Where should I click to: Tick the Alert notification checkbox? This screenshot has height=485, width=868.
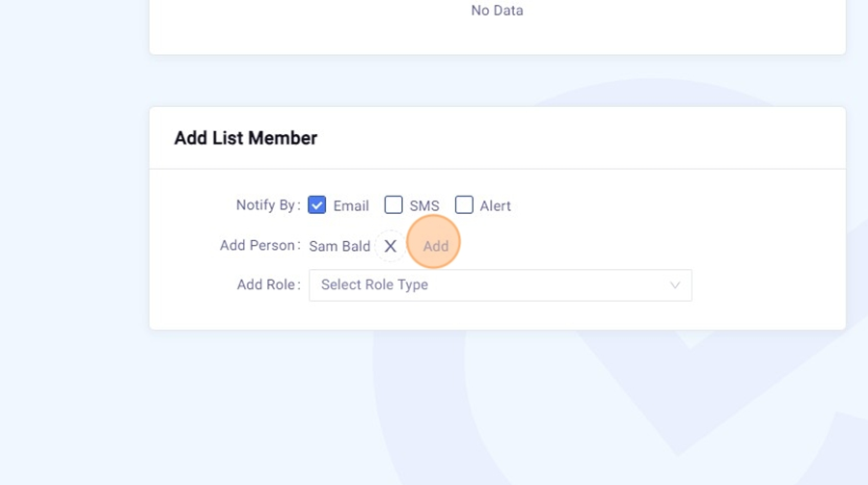(464, 205)
